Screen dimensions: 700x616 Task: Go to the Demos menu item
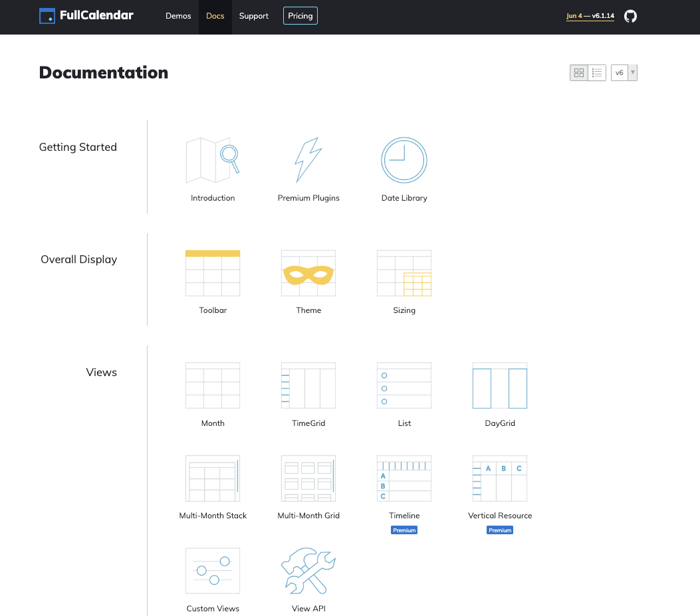click(x=178, y=16)
